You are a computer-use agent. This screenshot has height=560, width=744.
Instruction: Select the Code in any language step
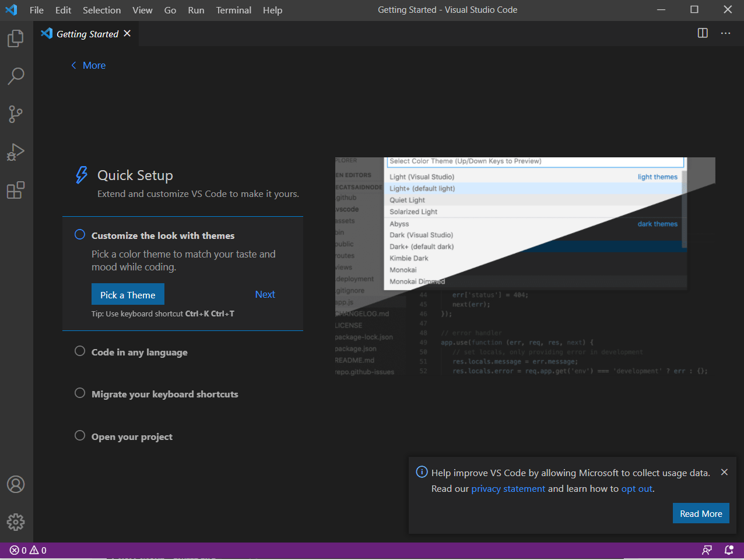tap(139, 352)
